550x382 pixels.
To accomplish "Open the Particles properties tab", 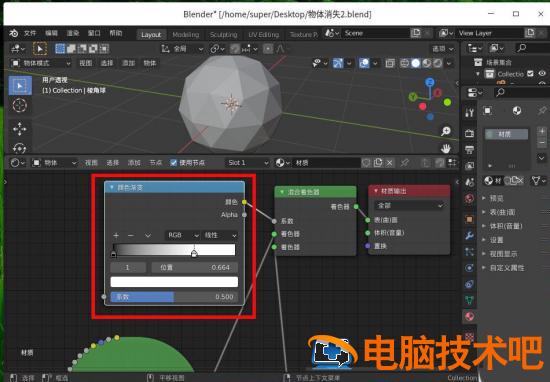I will [x=469, y=252].
